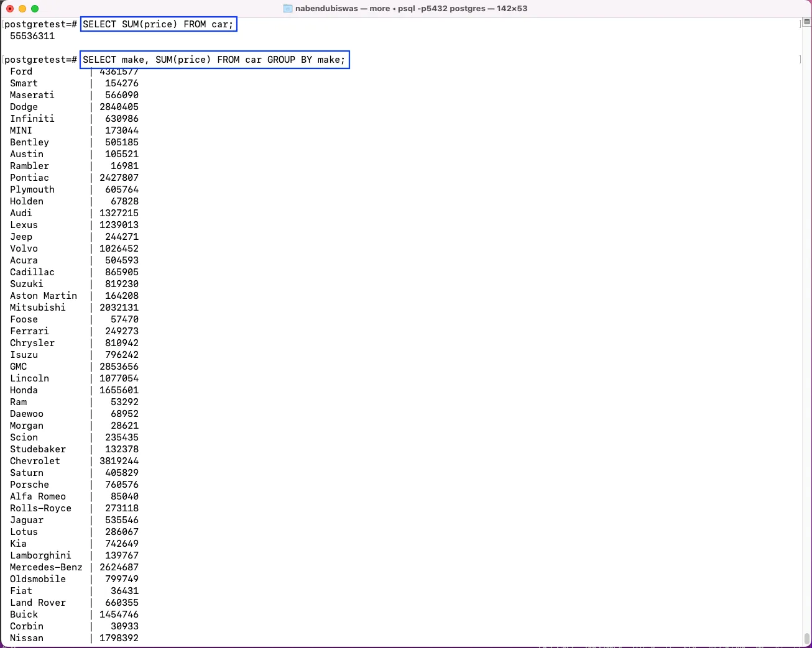Click the Holden sum value 67828

125,201
